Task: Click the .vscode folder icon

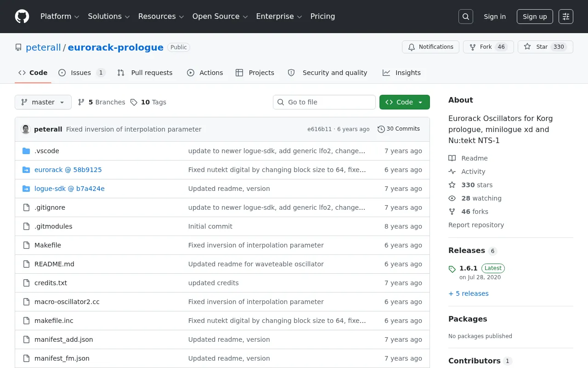Action: (26, 151)
